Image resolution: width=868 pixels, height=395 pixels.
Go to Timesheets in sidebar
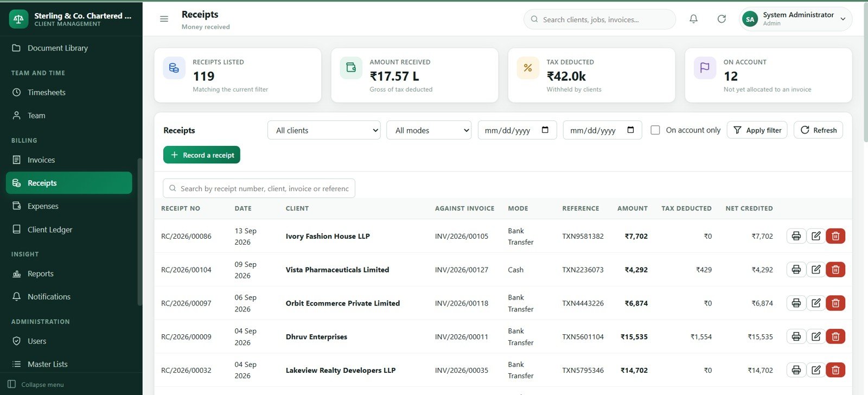pyautogui.click(x=69, y=92)
